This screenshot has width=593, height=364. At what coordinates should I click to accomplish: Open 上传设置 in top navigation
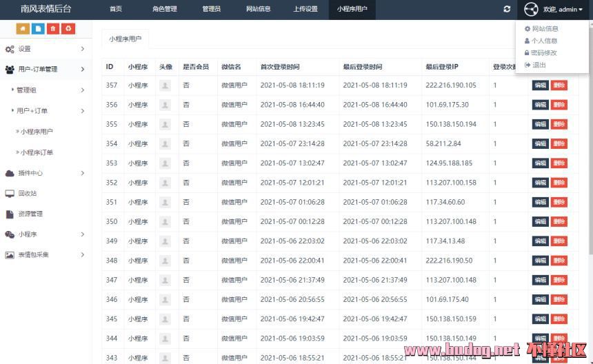pyautogui.click(x=305, y=9)
